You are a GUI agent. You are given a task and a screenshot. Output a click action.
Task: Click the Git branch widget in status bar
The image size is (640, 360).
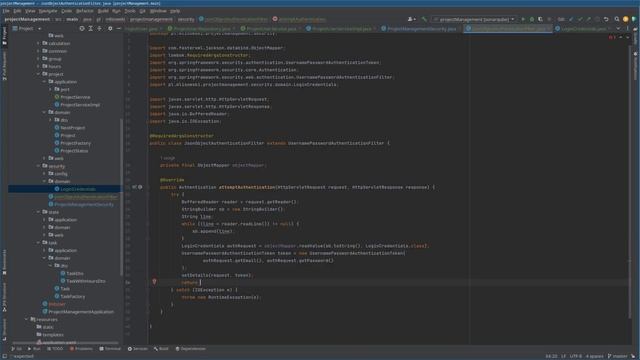point(619,356)
